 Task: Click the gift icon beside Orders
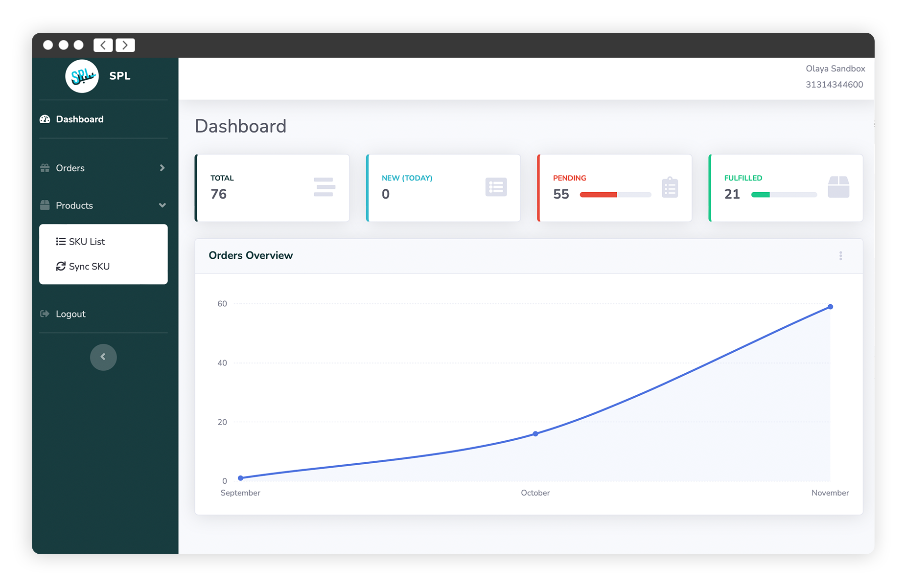[x=45, y=168]
